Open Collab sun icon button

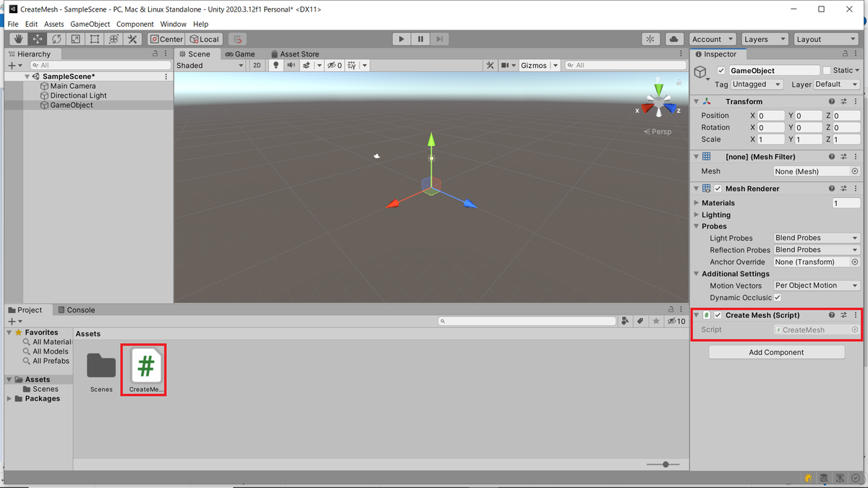(650, 39)
